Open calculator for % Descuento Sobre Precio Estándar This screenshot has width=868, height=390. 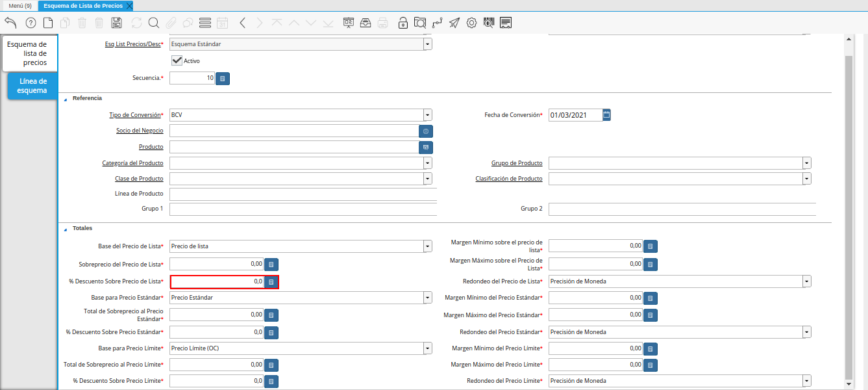pos(271,333)
